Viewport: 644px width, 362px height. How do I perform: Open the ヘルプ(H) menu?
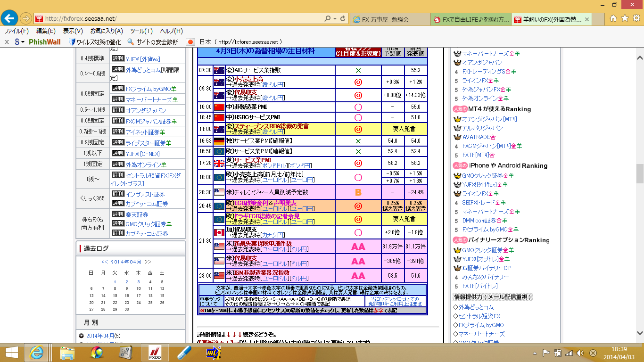(171, 31)
